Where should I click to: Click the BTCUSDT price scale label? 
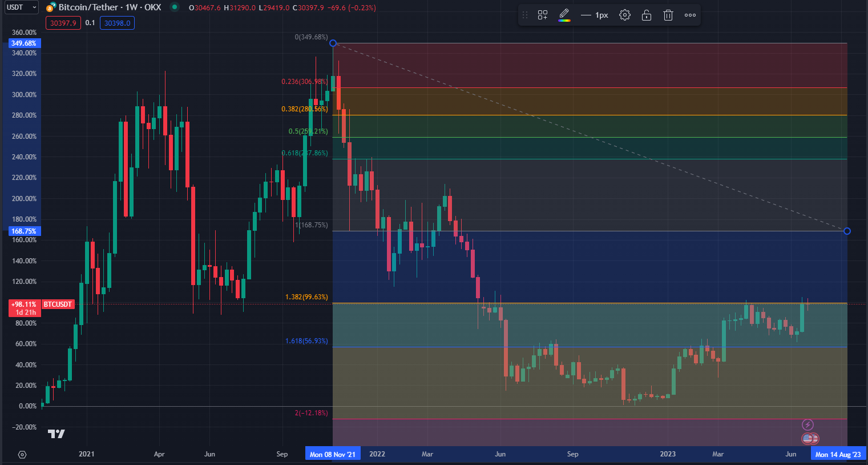[x=58, y=304]
